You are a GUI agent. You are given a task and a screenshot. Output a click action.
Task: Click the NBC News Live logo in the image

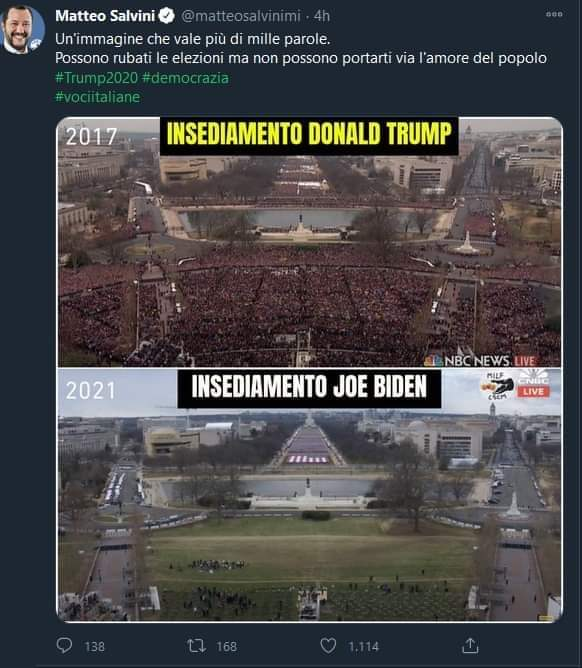pos(480,361)
